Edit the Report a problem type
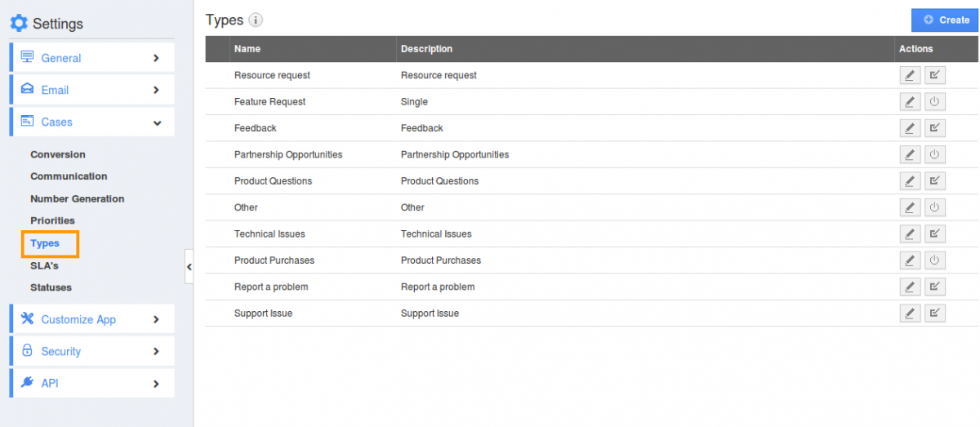 909,287
